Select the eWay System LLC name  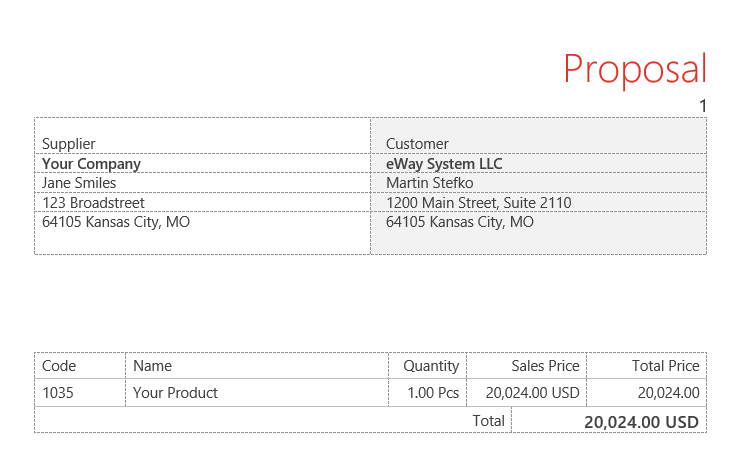click(444, 164)
